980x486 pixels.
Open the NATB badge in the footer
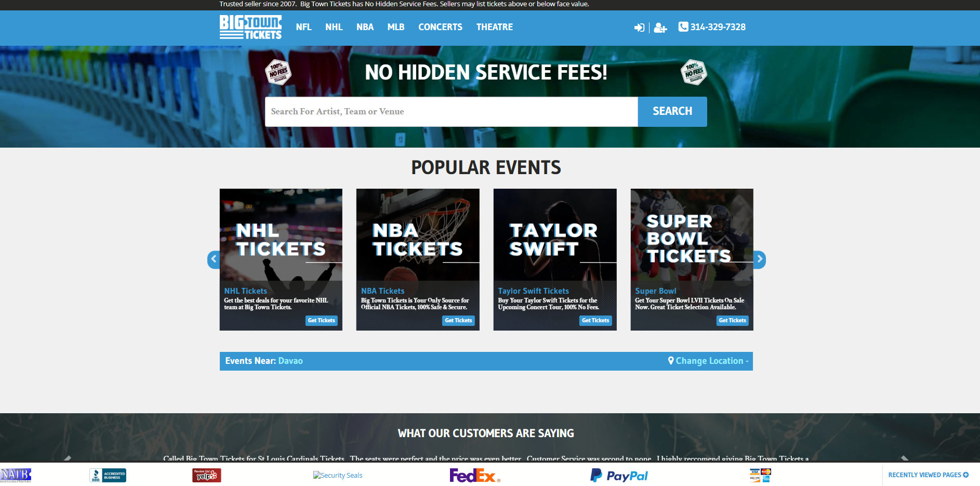[16, 475]
